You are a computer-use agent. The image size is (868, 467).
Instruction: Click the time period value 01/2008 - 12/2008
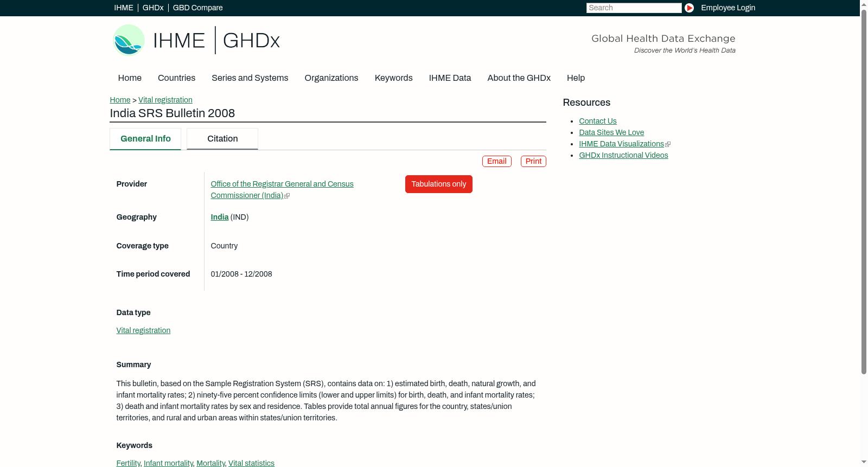241,274
